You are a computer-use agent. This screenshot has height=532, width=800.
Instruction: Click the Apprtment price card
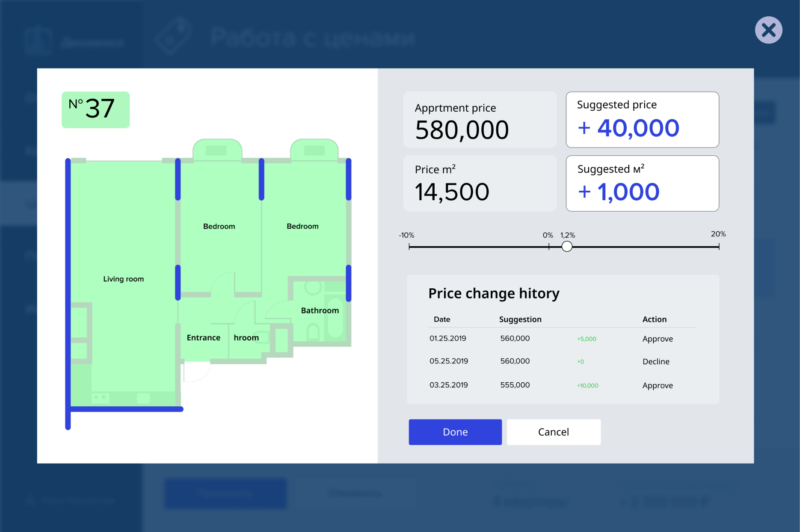coord(480,120)
